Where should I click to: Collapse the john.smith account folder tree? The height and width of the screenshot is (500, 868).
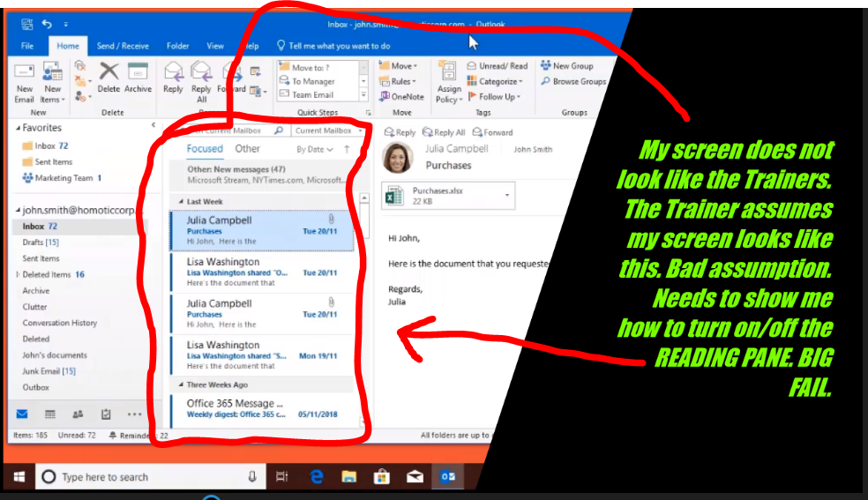pyautogui.click(x=19, y=210)
